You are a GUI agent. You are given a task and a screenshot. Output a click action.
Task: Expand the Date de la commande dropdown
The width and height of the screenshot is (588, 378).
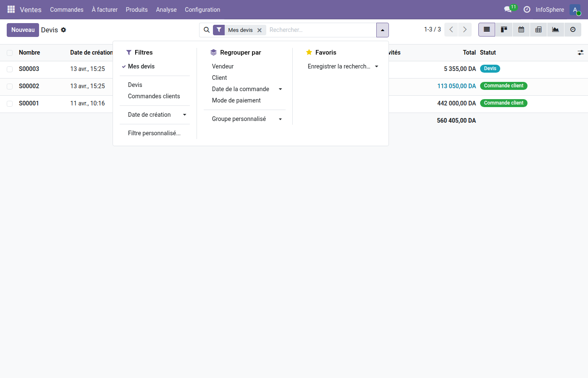click(280, 89)
